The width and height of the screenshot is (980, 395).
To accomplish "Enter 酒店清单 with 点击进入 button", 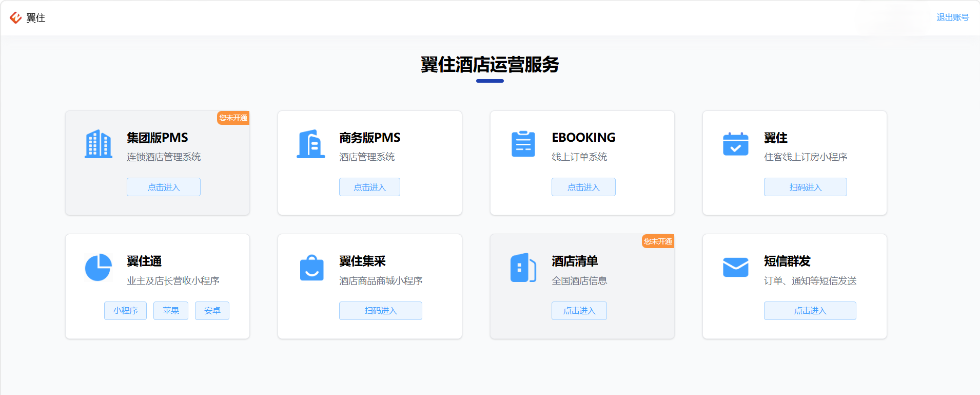I will [x=579, y=311].
